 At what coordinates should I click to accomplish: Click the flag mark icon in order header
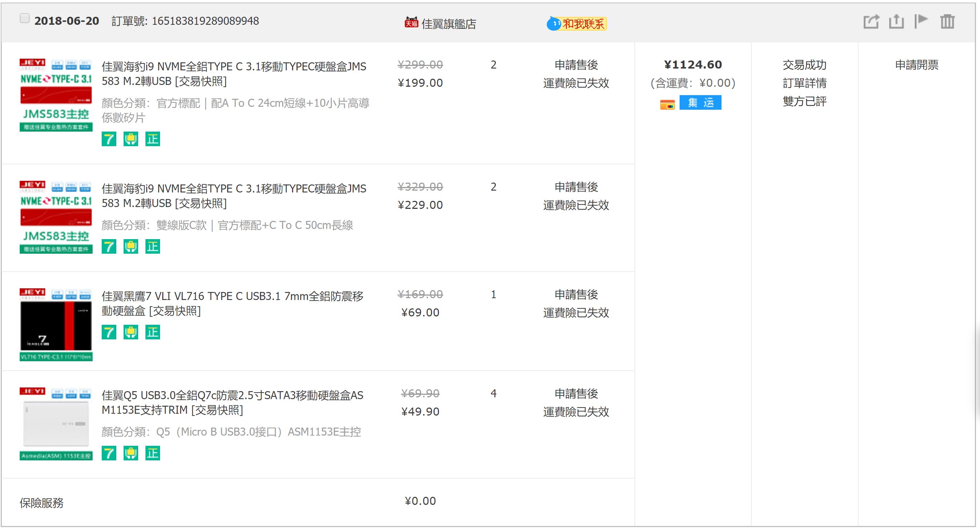coord(921,21)
